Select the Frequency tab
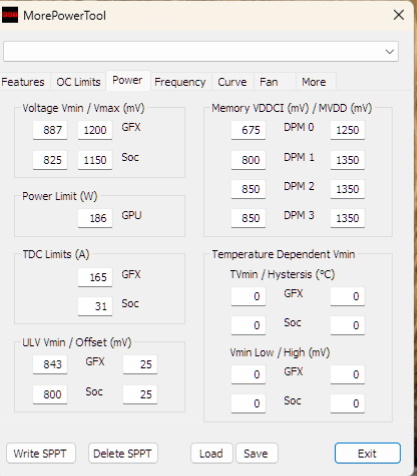This screenshot has width=417, height=476. click(180, 82)
